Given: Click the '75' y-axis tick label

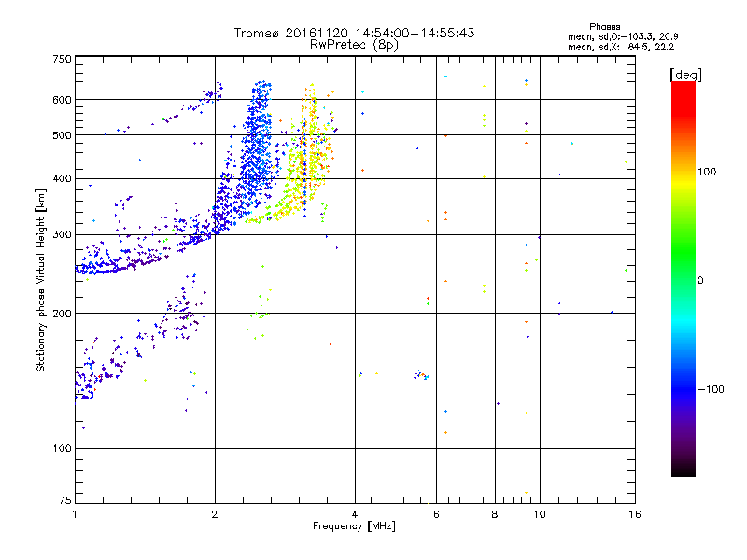Looking at the screenshot, I should (x=65, y=500).
